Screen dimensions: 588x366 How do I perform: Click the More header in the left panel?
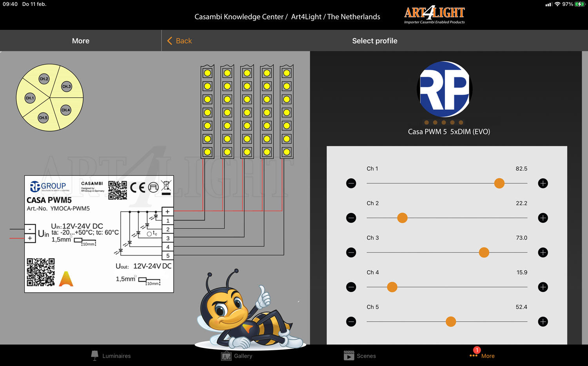81,41
